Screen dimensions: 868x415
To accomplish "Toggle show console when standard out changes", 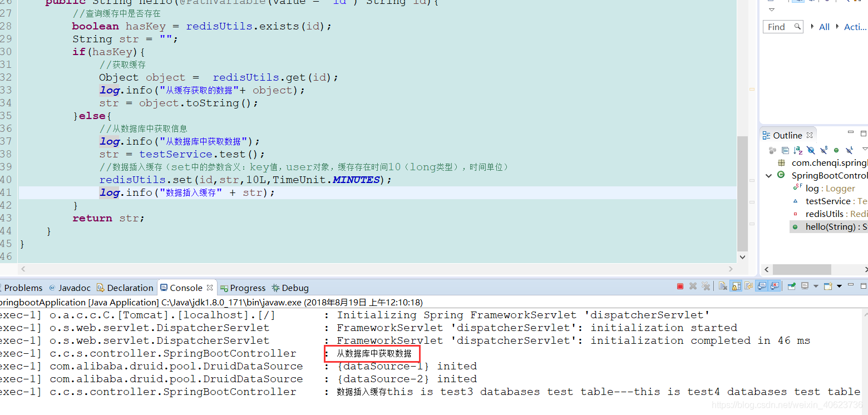I will coord(761,286).
